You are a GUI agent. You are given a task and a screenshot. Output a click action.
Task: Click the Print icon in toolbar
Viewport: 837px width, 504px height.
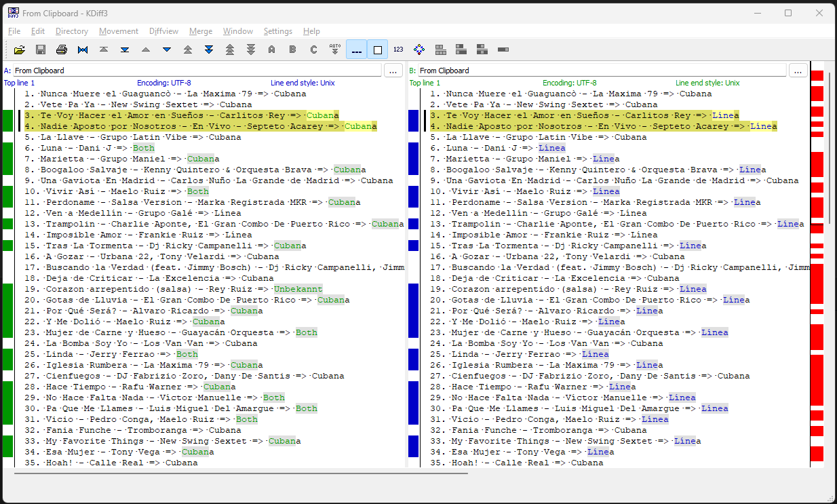pos(62,50)
